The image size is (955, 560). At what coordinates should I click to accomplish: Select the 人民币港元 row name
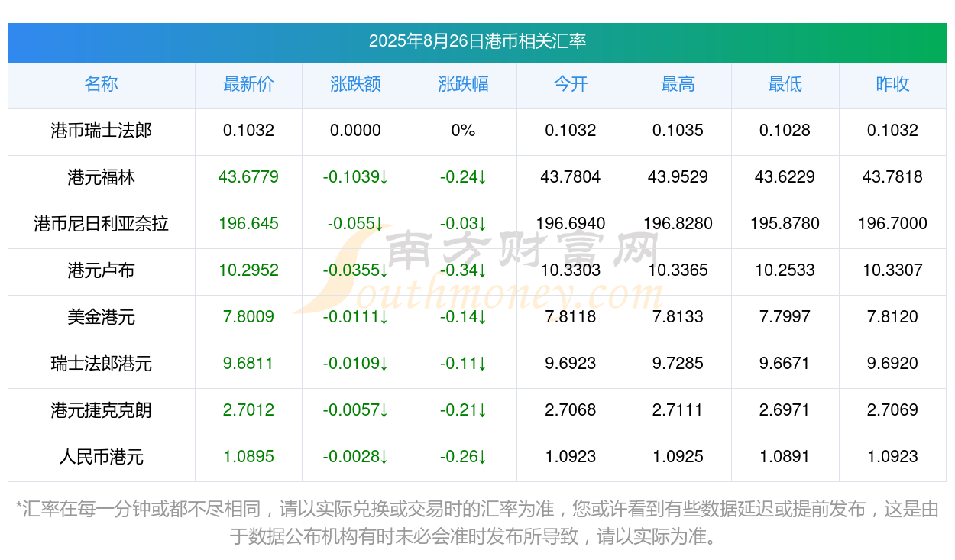101,457
